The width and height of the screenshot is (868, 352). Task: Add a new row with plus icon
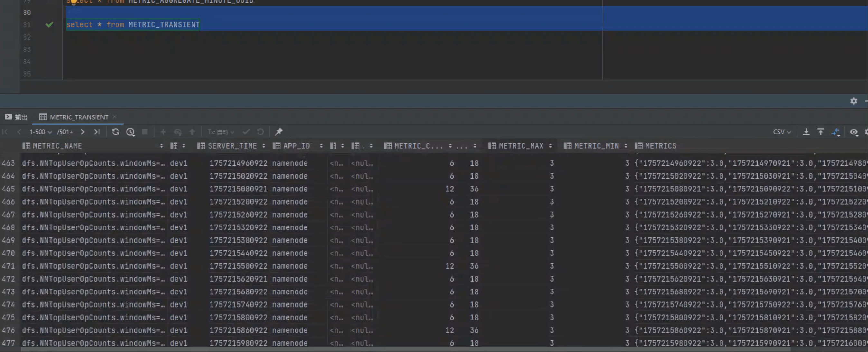[163, 132]
